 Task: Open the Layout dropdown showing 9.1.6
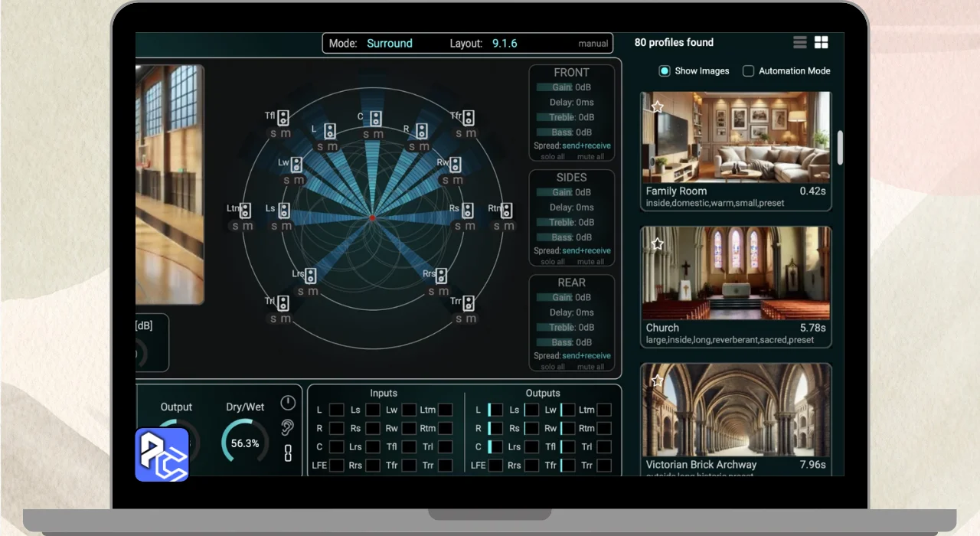(x=505, y=44)
